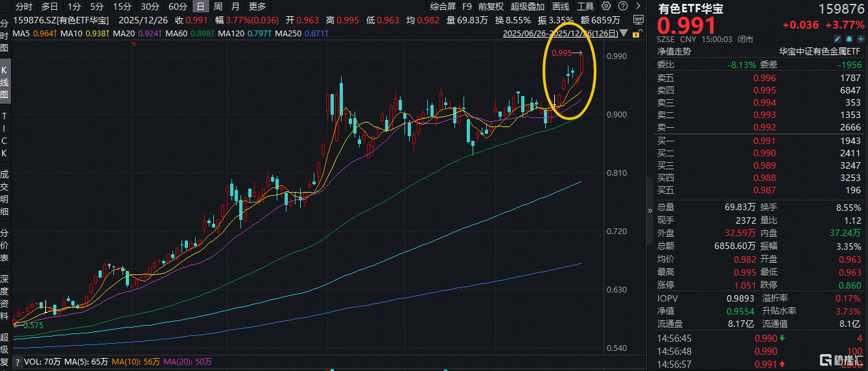Viewport: 868px width, 371px height.
Task: Click the 0.995 high price marker on chart
Action: [x=562, y=53]
